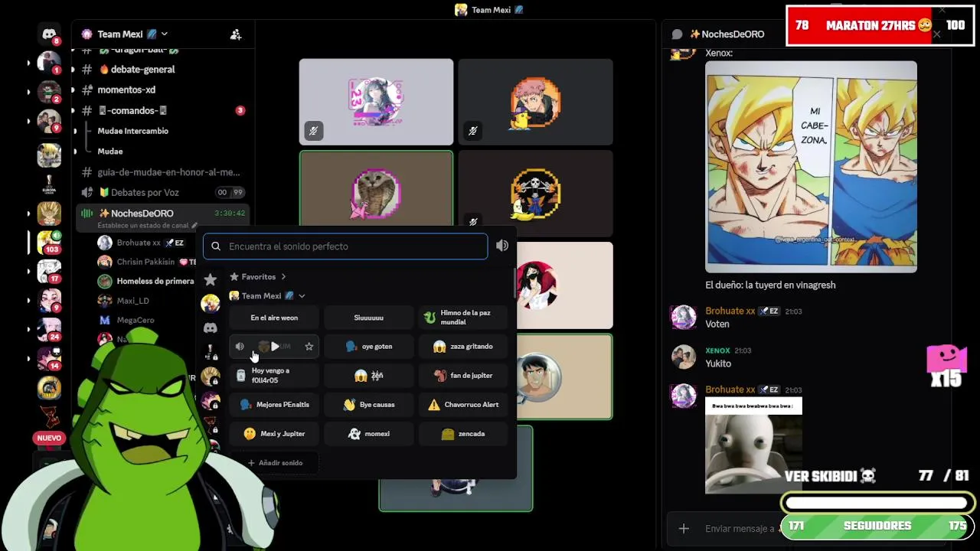
Task: Click Brohuate xx username above Voten message
Action: point(730,311)
